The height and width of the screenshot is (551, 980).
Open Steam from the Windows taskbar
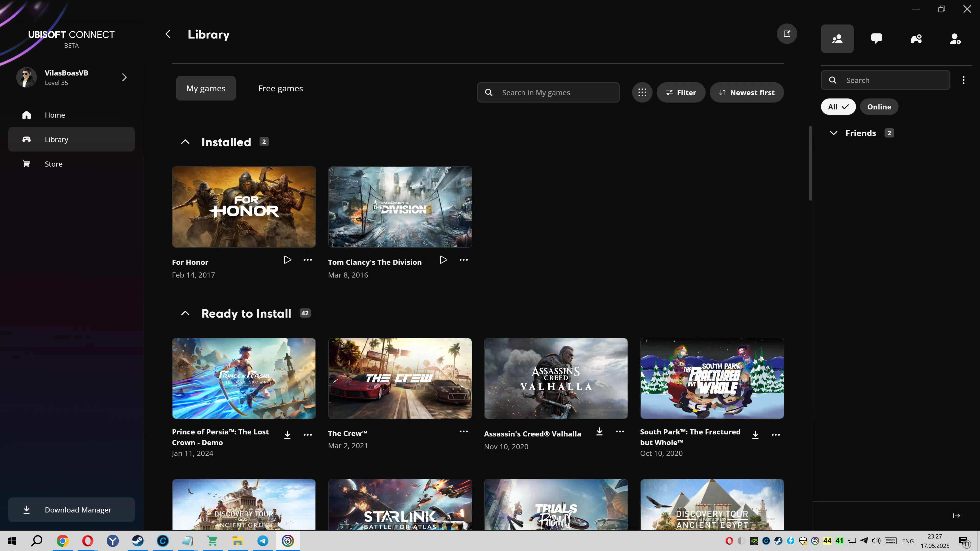138,541
